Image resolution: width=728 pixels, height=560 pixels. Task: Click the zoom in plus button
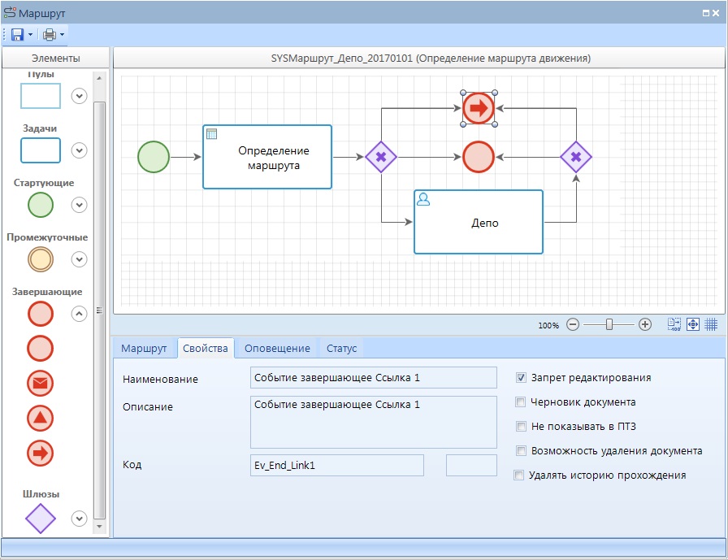coord(645,324)
